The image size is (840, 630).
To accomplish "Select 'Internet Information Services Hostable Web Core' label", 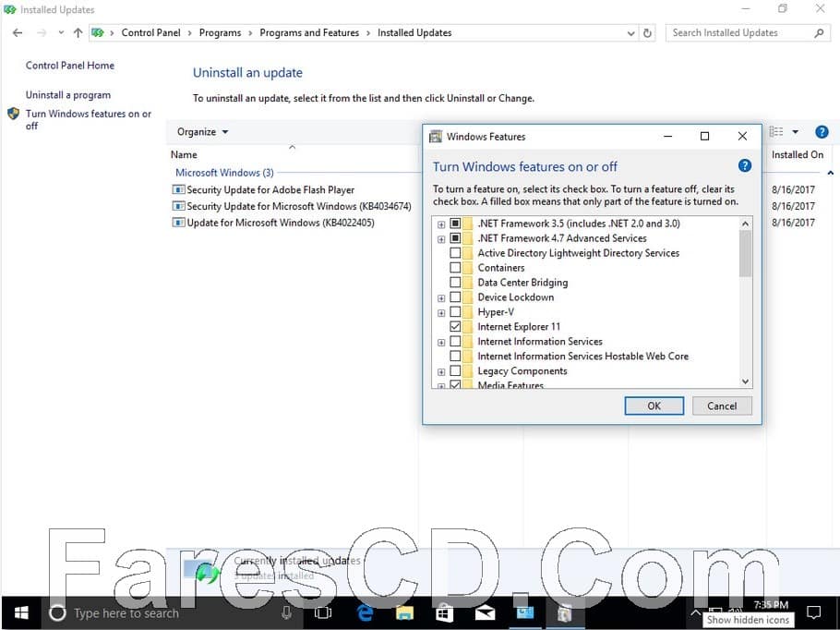I will (x=582, y=356).
